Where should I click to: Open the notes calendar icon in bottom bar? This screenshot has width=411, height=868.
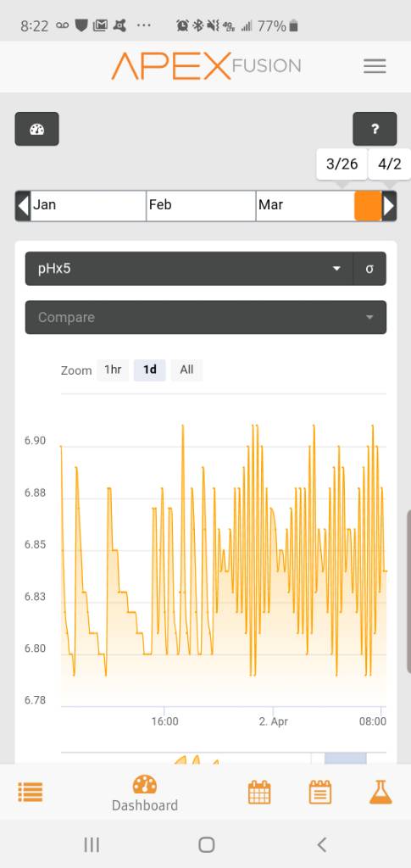319,793
